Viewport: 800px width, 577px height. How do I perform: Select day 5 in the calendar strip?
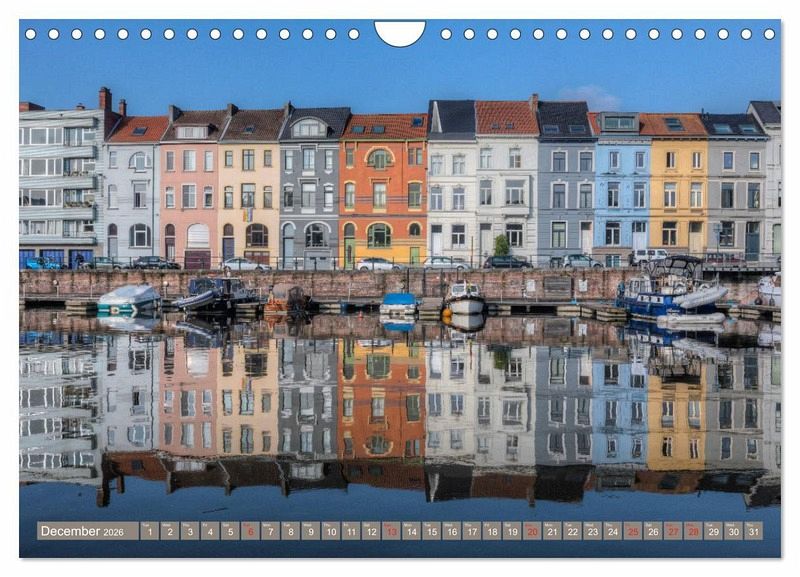pyautogui.click(x=230, y=531)
